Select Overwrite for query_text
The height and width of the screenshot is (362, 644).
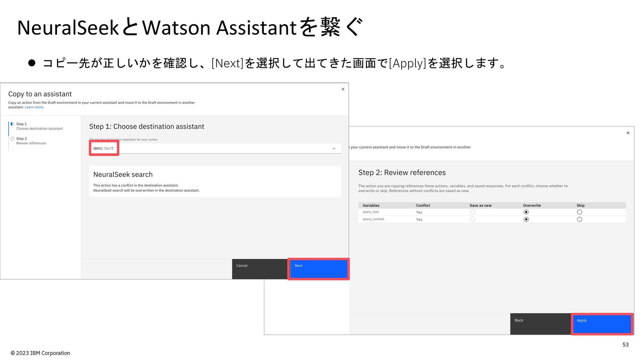click(x=526, y=212)
